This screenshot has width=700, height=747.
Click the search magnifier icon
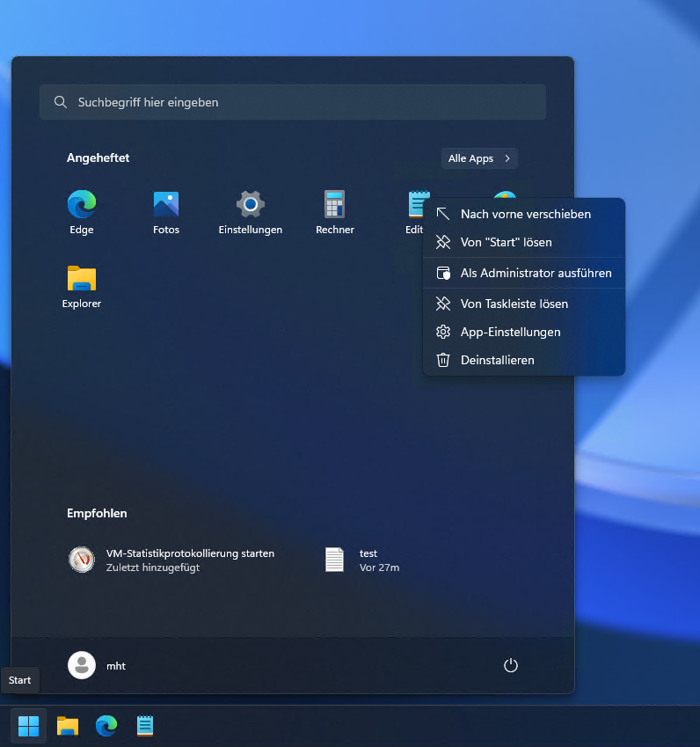click(x=61, y=102)
